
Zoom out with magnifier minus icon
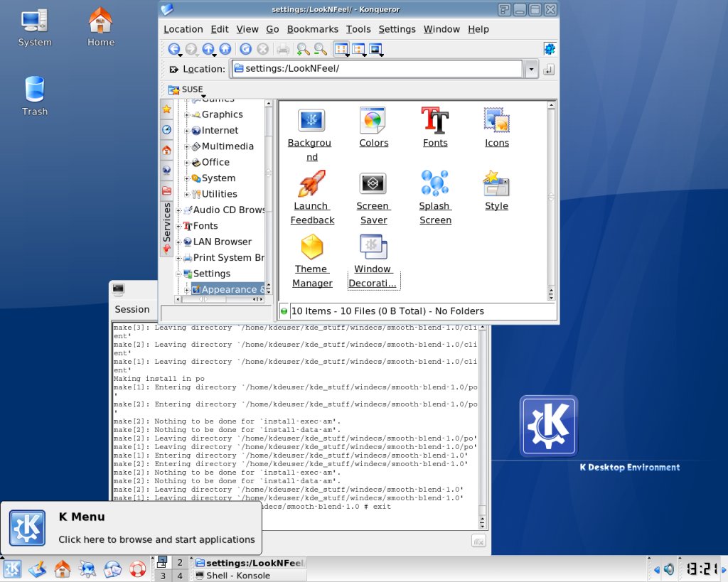321,49
